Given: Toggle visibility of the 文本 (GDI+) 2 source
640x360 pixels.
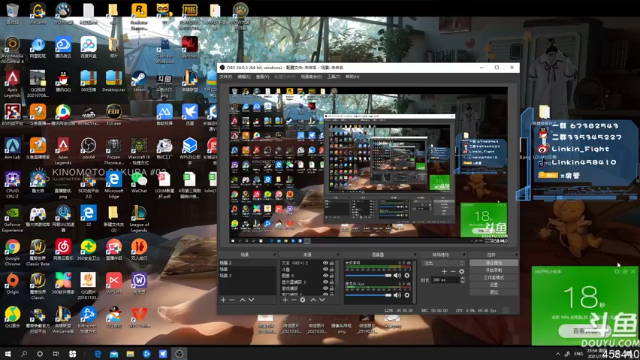Looking at the screenshot, I should pos(325,263).
